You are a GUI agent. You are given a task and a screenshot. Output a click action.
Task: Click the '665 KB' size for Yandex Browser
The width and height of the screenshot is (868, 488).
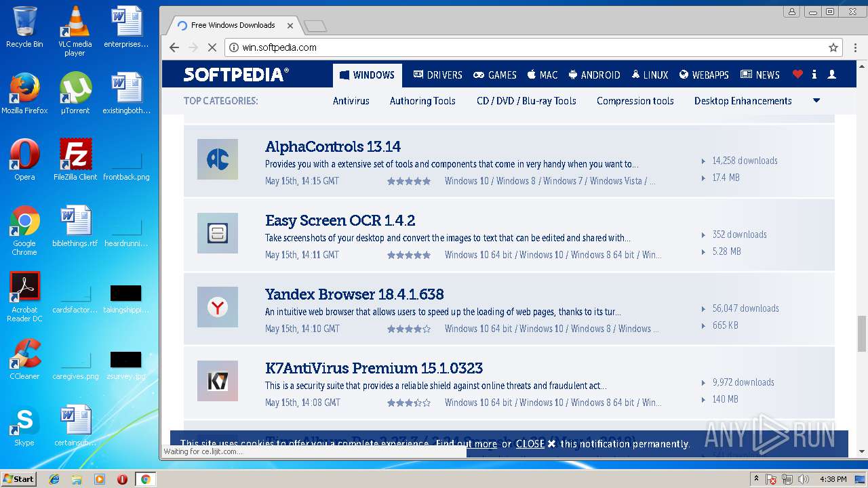click(x=725, y=325)
